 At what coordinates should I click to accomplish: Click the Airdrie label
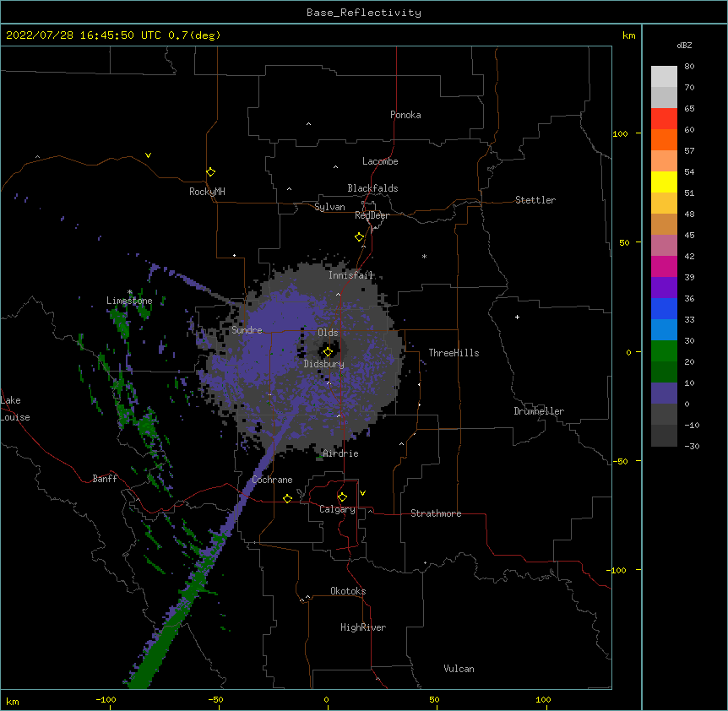coord(341,453)
